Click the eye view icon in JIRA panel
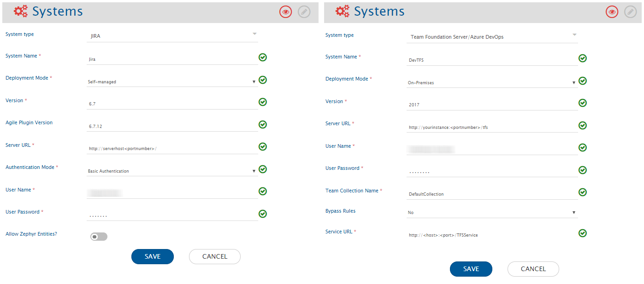This screenshot has height=284, width=644. pyautogui.click(x=286, y=12)
